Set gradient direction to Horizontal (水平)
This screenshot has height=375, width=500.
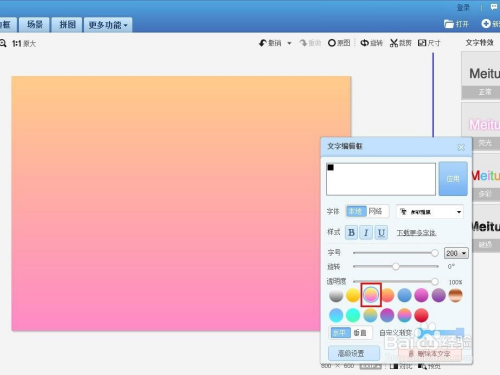tap(340, 333)
